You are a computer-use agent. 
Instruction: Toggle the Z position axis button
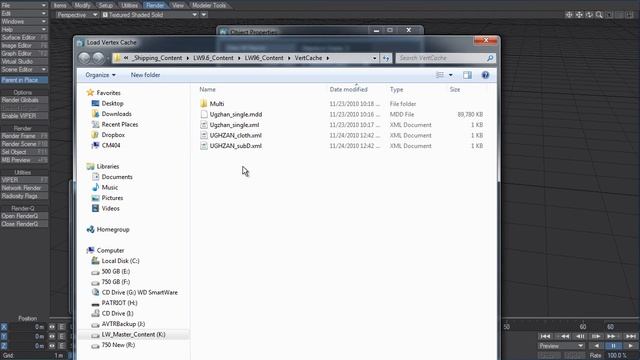tap(4, 346)
